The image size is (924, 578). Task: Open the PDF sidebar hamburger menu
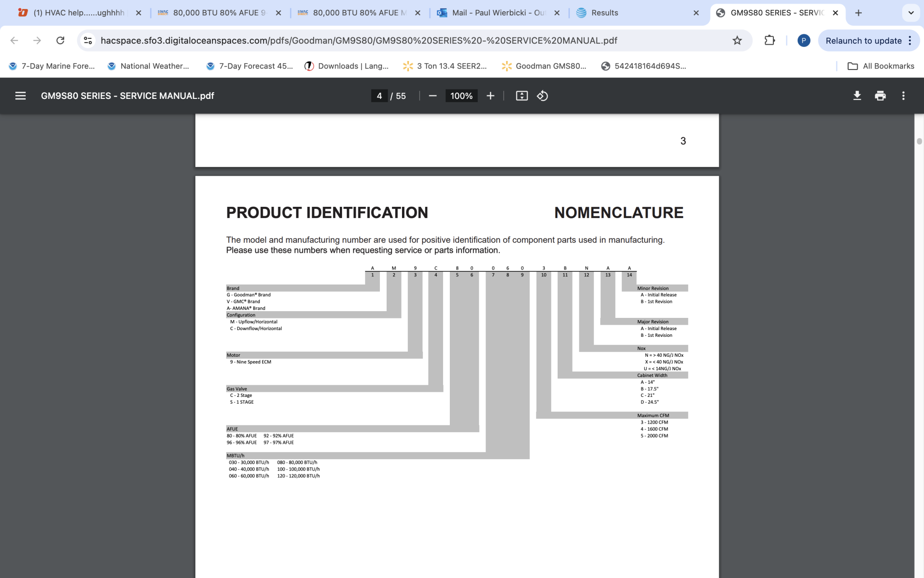[20, 96]
